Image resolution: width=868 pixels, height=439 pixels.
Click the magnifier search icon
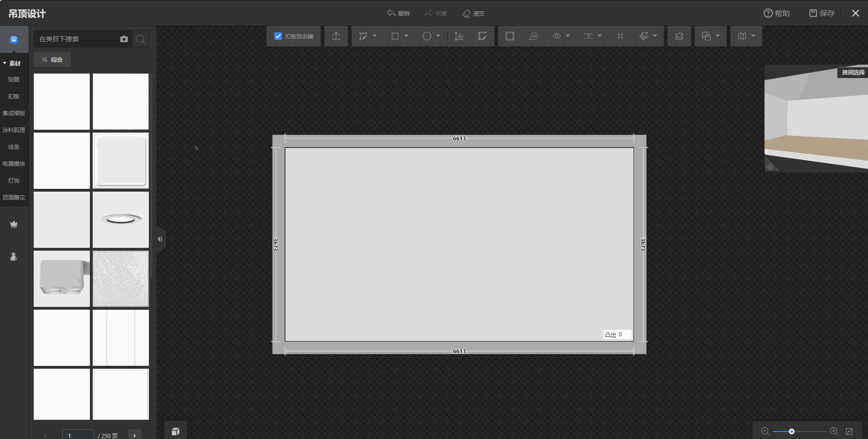pyautogui.click(x=140, y=39)
